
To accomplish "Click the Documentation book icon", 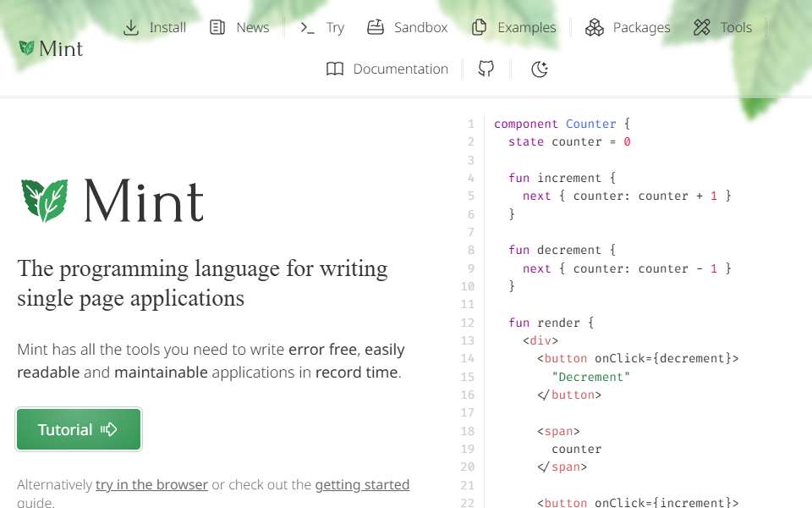I will pos(335,69).
